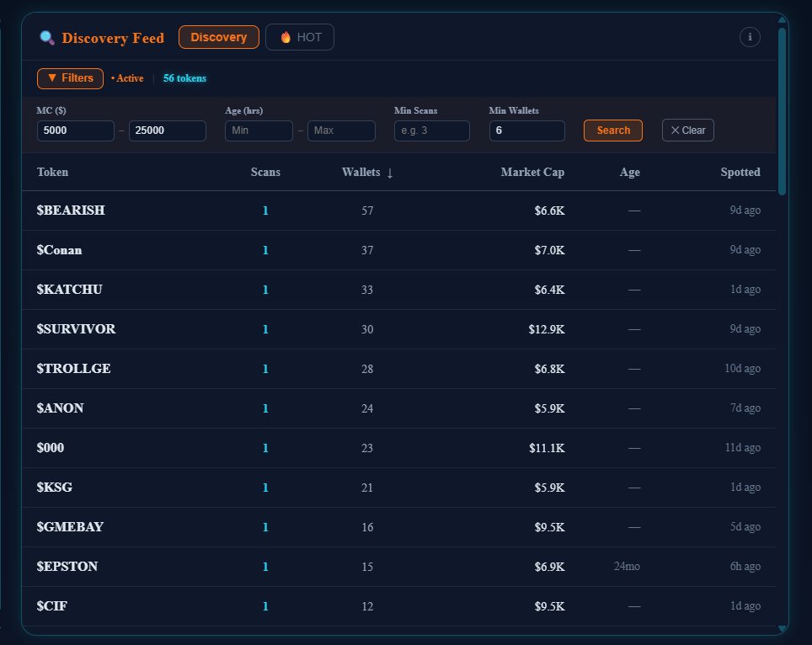Open the $TROLLGE token row
Image resolution: width=812 pixels, height=645 pixels.
398,369
